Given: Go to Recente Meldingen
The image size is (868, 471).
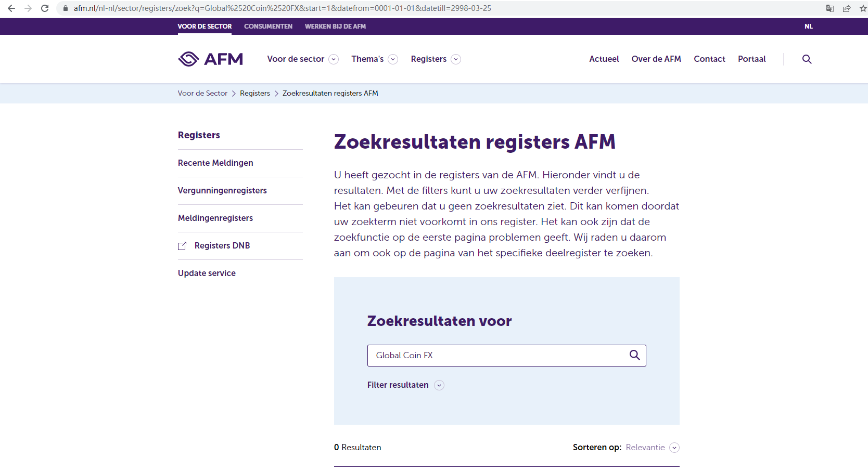Looking at the screenshot, I should click(215, 163).
